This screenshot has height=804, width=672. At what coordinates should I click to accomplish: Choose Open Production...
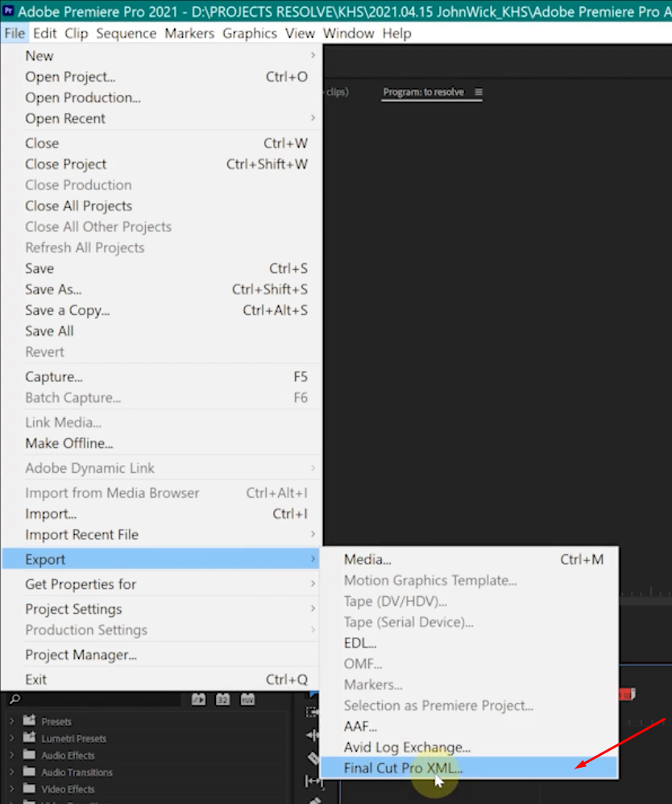click(161, 97)
